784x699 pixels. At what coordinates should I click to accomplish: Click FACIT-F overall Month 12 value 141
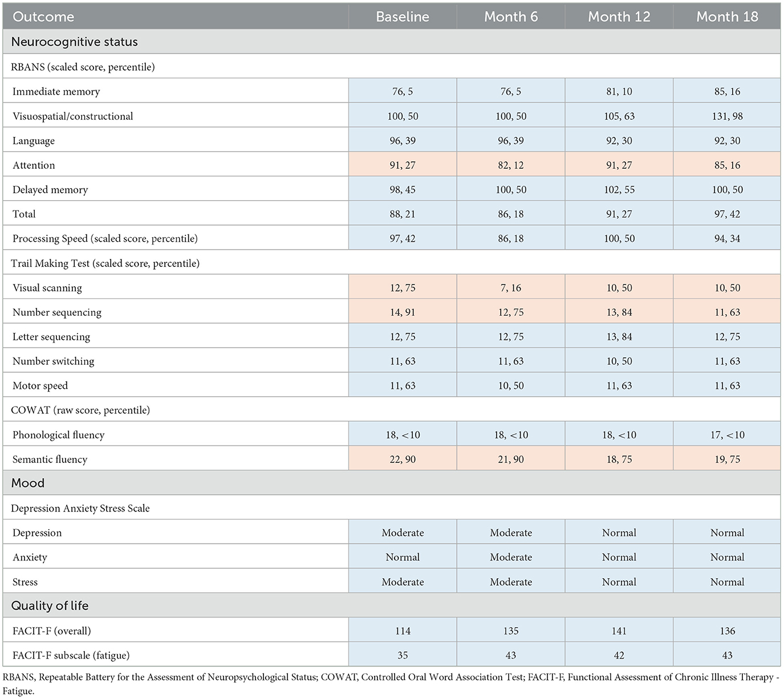pyautogui.click(x=619, y=631)
